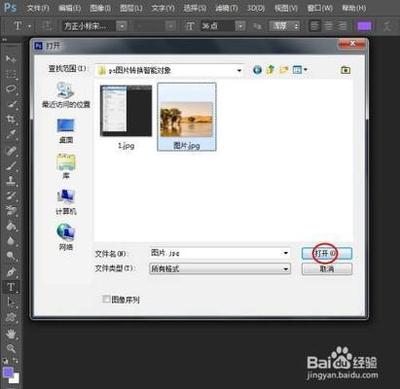This screenshot has width=400, height=389.
Task: Open the font family dropdown 方正小标宋
Action: (123, 26)
